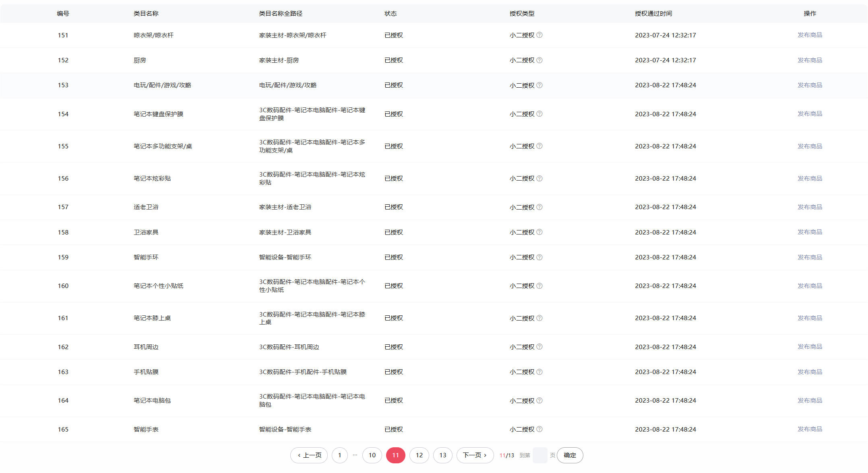Go to last page 13
The width and height of the screenshot is (868, 473).
click(442, 455)
